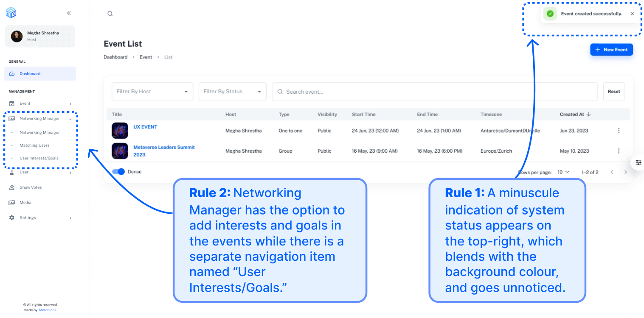This screenshot has width=644, height=318.
Task: Go to previous page arrow in pagination
Action: pyautogui.click(x=612, y=172)
